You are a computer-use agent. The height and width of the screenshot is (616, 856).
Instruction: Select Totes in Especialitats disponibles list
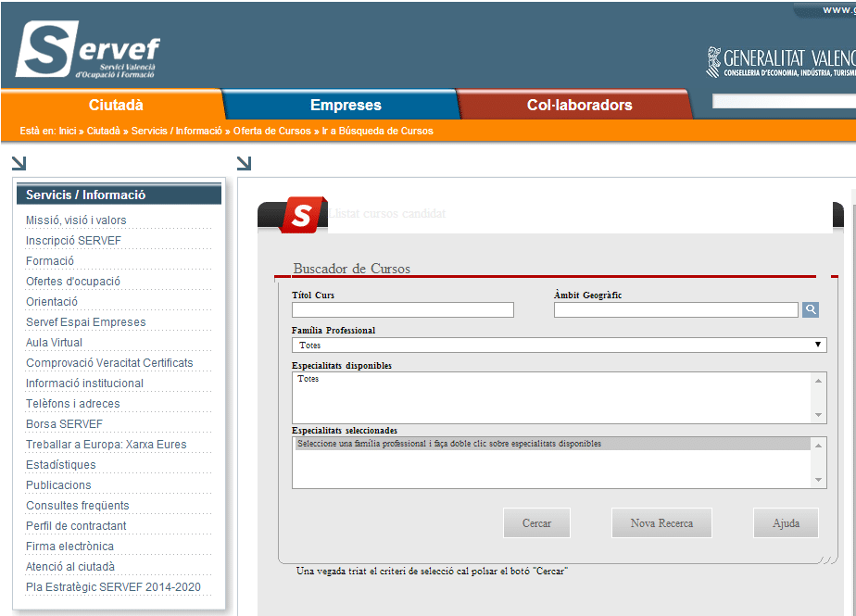308,379
